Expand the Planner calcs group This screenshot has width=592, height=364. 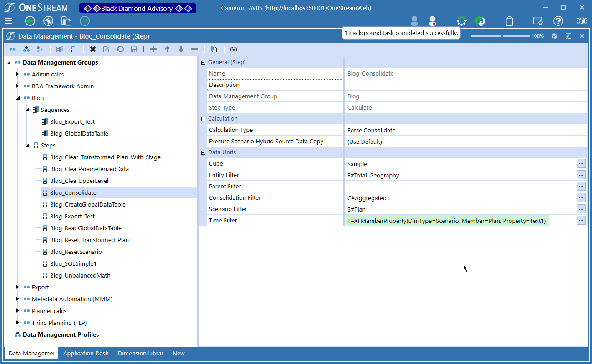click(x=18, y=311)
